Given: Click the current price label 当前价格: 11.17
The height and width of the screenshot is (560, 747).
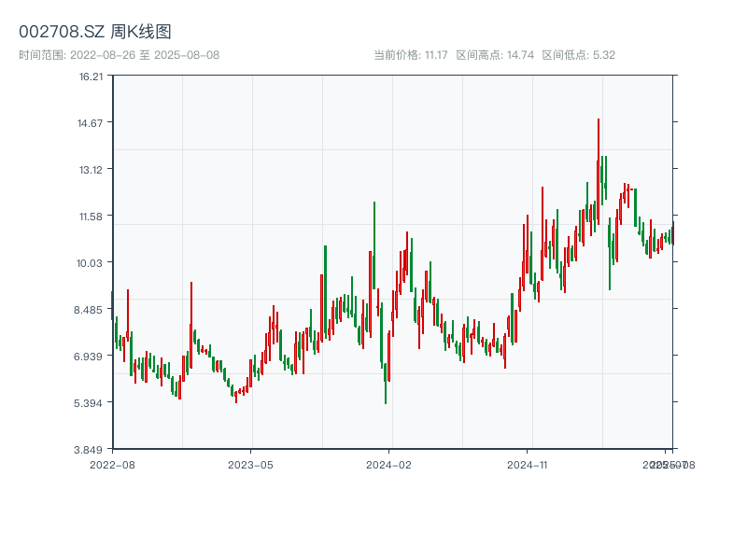Looking at the screenshot, I should tap(411, 55).
